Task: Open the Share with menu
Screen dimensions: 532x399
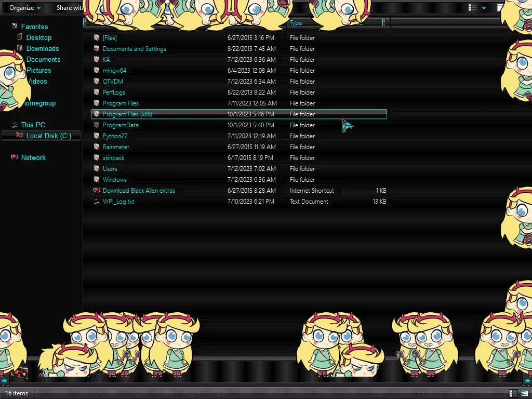Action: tap(69, 7)
